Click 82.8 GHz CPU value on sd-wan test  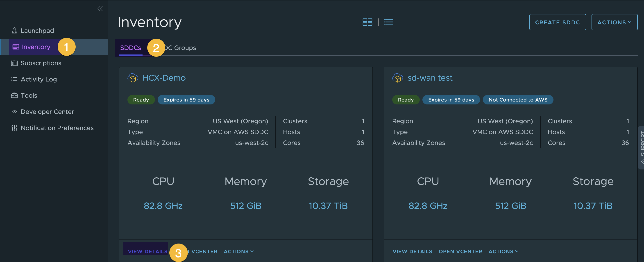point(428,206)
